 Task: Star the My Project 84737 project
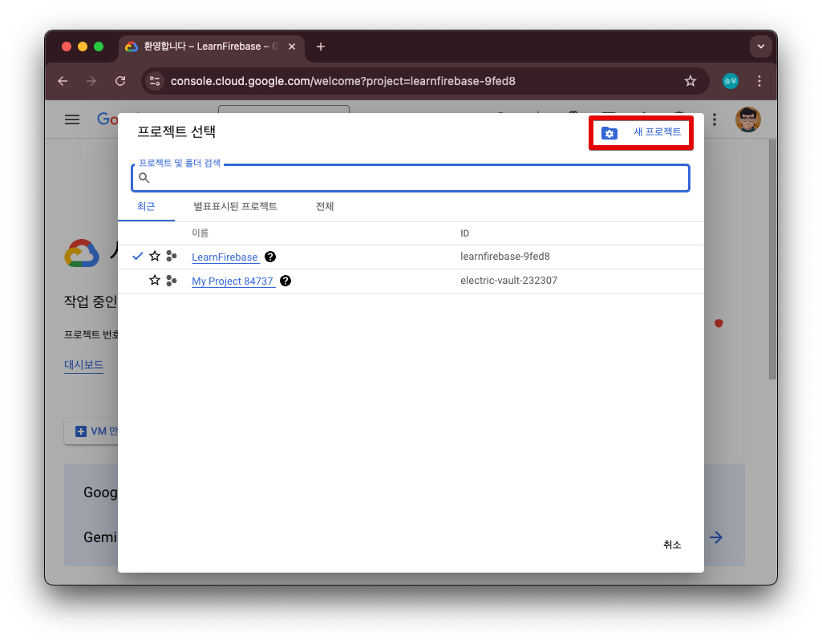[155, 280]
